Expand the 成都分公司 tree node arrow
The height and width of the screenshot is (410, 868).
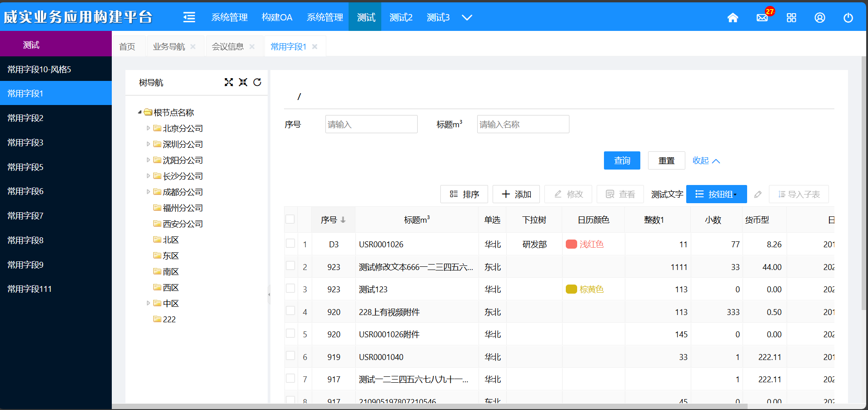click(x=148, y=192)
